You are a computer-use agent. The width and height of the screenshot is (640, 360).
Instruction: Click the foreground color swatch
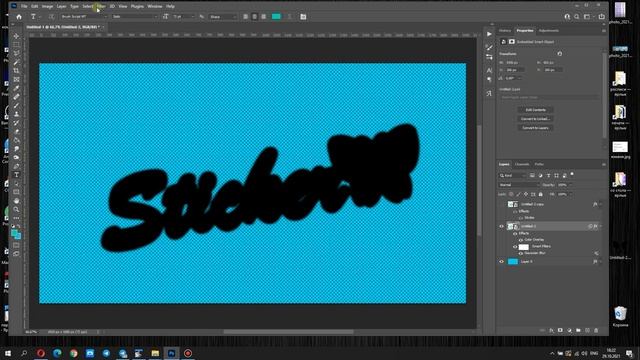(15, 233)
